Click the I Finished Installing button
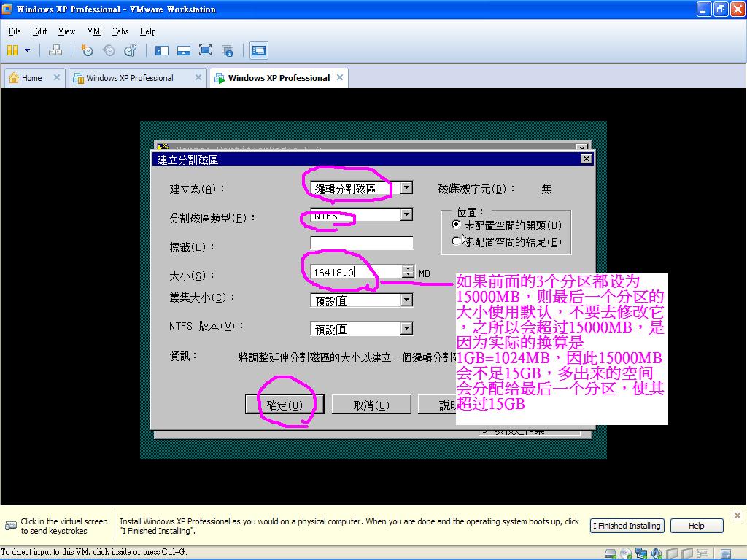 pos(627,526)
